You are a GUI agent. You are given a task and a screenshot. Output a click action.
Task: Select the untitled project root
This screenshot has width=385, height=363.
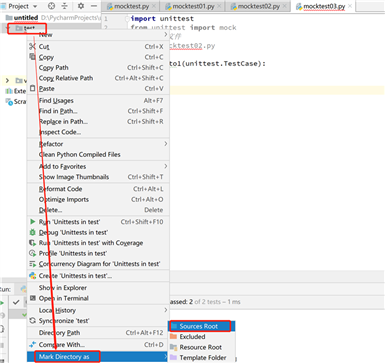click(26, 17)
